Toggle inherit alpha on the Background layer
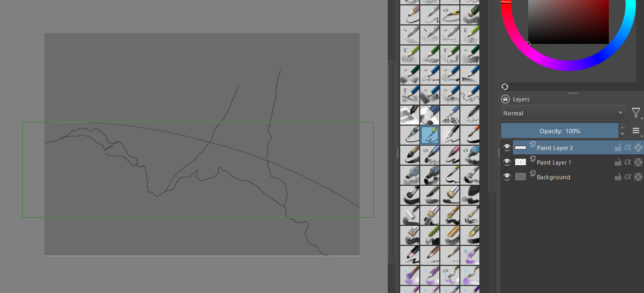The height and width of the screenshot is (293, 644). point(628,177)
